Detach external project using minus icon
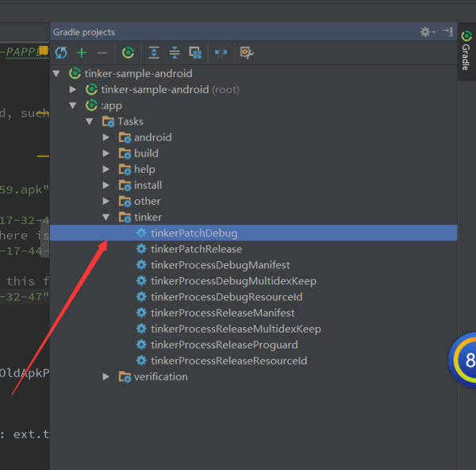This screenshot has width=476, height=470. (102, 53)
